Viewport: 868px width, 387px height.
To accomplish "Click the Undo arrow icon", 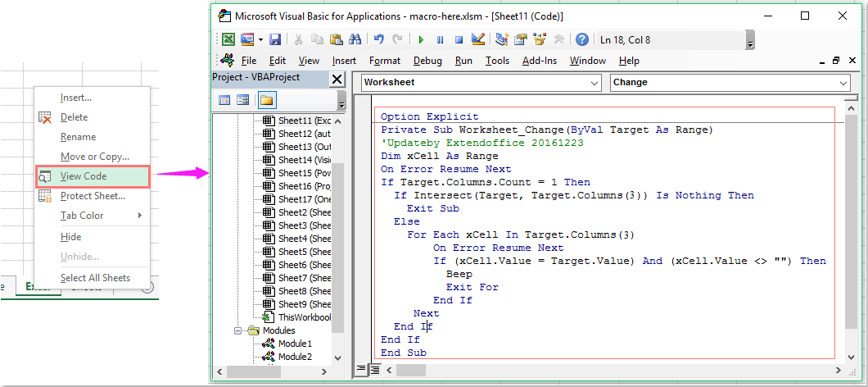I will 378,39.
